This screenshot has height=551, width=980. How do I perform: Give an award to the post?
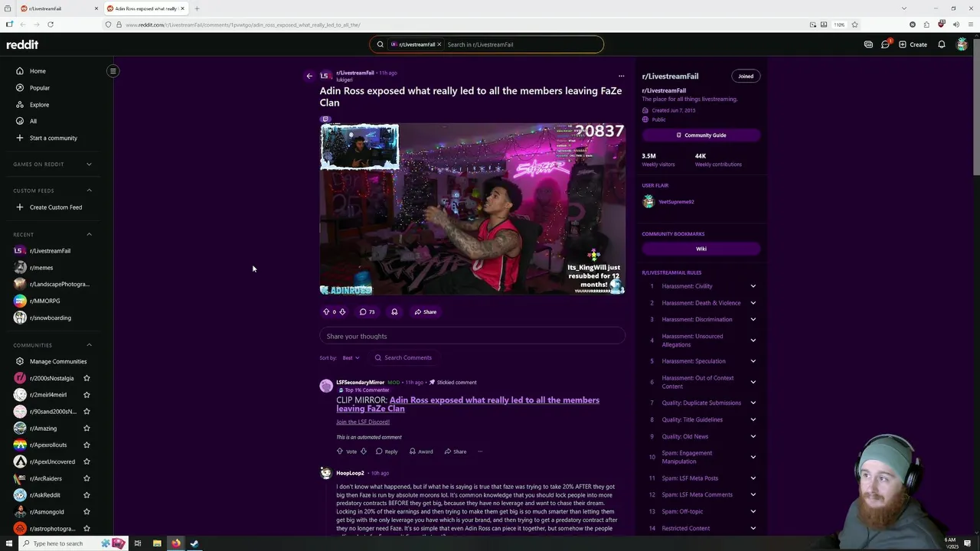click(394, 311)
